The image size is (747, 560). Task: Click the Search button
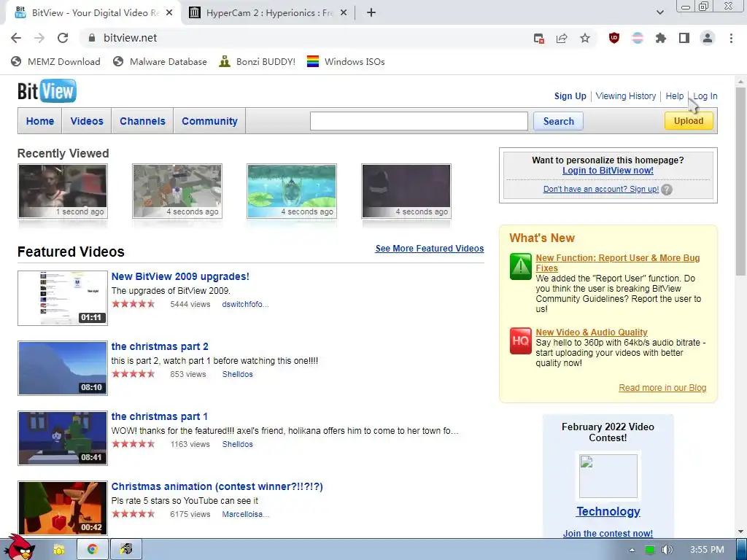tap(558, 121)
